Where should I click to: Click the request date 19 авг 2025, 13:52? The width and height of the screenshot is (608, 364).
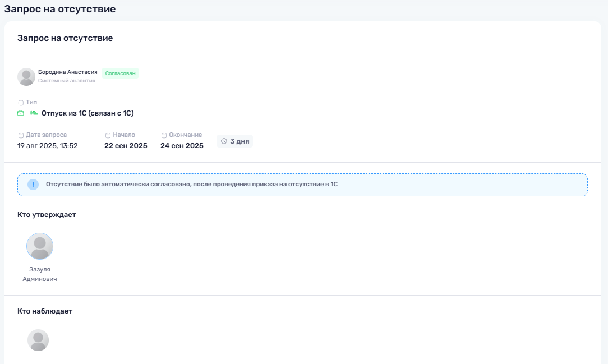click(x=48, y=146)
